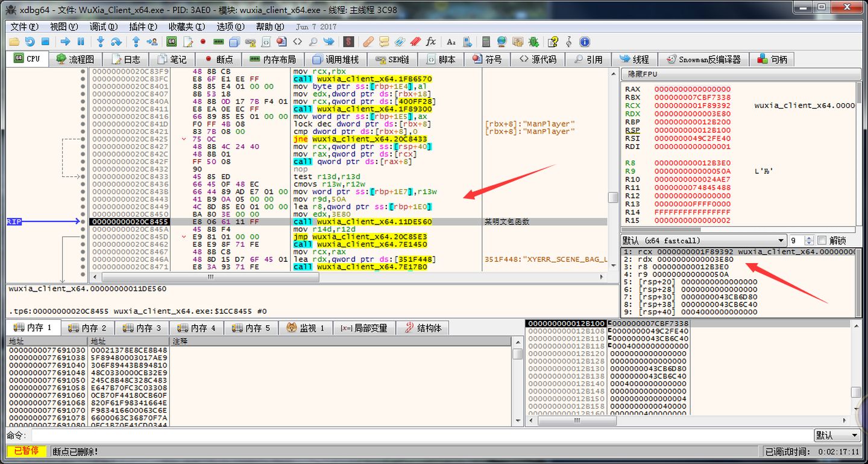Viewport: 868px width, 464px height.
Task: Select the 监视 1 tab
Action: (x=306, y=328)
